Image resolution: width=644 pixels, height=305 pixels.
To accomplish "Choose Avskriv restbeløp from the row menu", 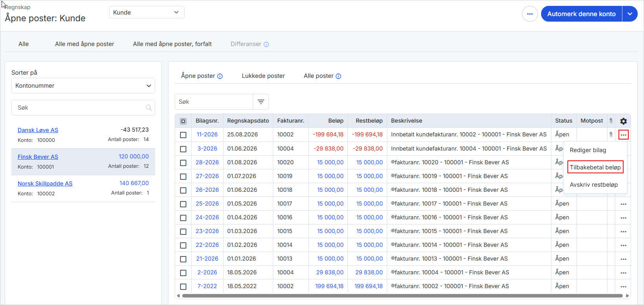I will click(594, 185).
